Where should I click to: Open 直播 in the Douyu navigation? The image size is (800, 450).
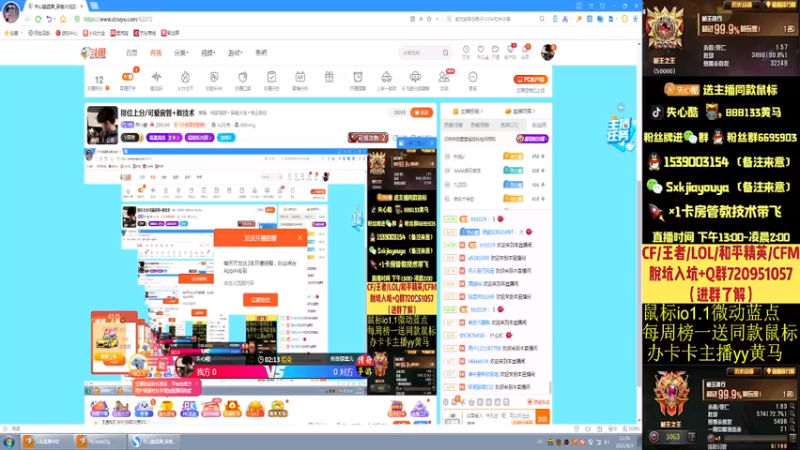point(156,53)
